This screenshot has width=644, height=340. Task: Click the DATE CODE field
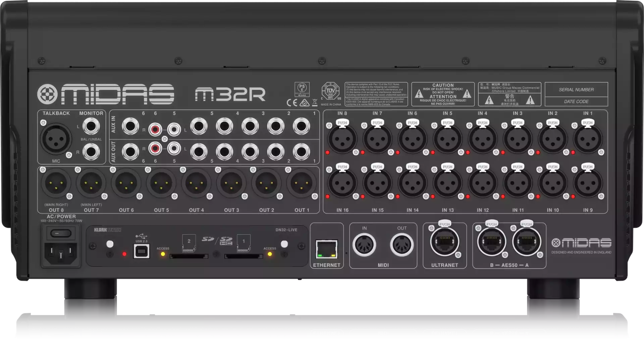[576, 101]
